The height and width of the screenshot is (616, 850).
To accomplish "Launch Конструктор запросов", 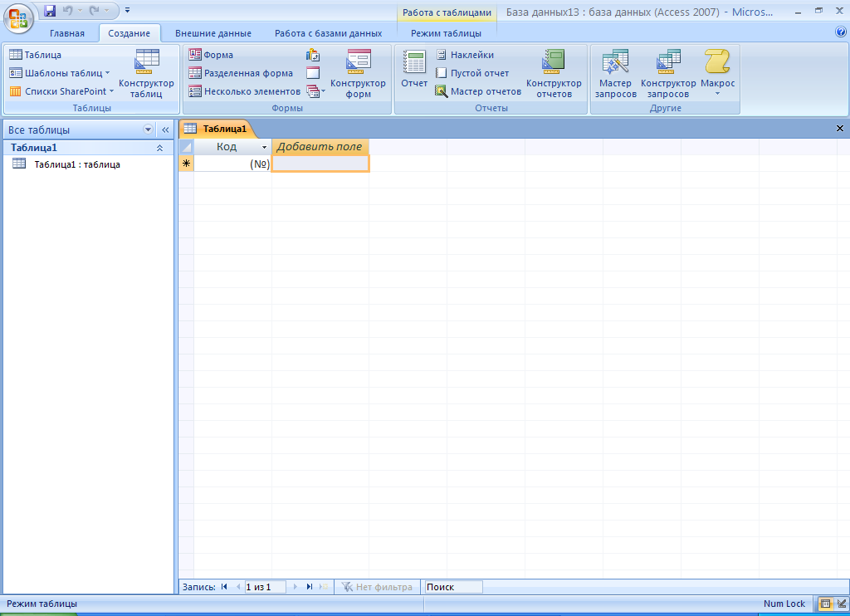I will click(668, 73).
